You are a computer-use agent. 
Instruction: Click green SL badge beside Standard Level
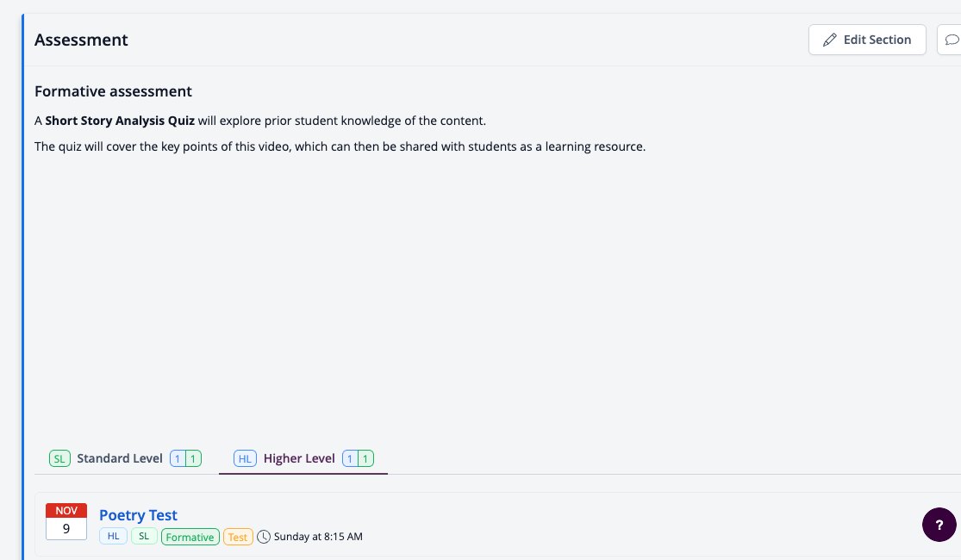[x=59, y=458]
